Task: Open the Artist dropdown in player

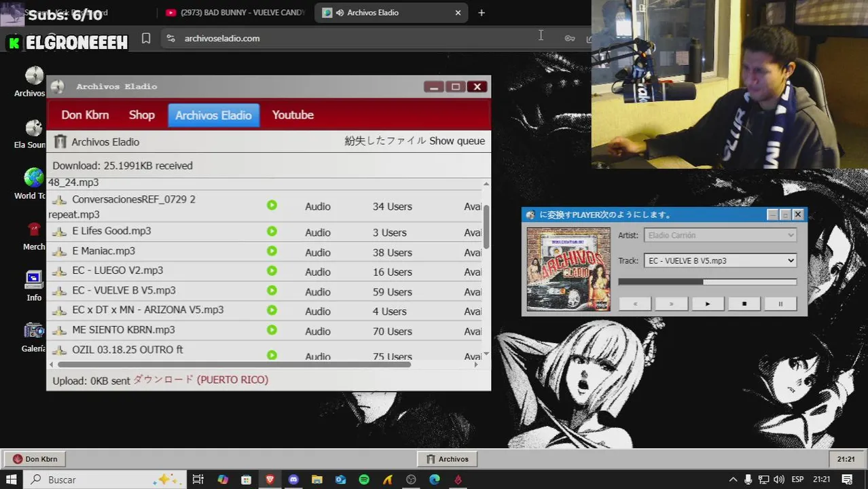Action: [720, 235]
